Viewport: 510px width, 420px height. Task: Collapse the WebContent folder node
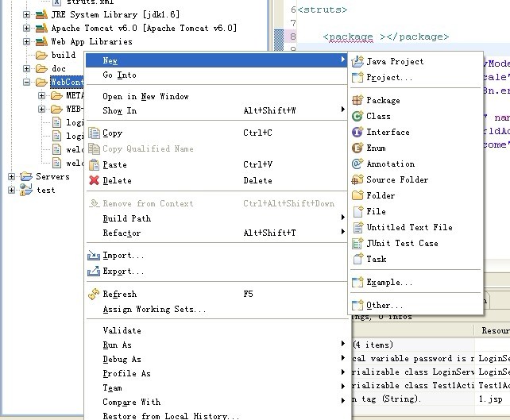point(27,83)
